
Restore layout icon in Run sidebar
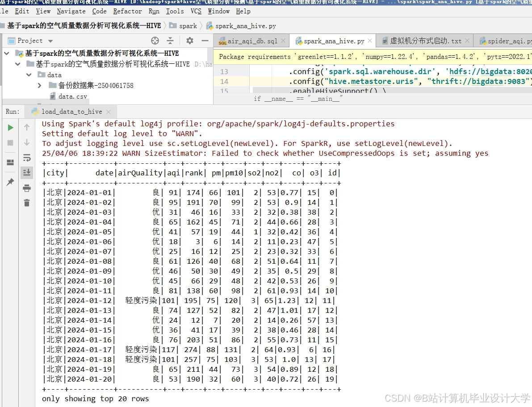[11, 162]
